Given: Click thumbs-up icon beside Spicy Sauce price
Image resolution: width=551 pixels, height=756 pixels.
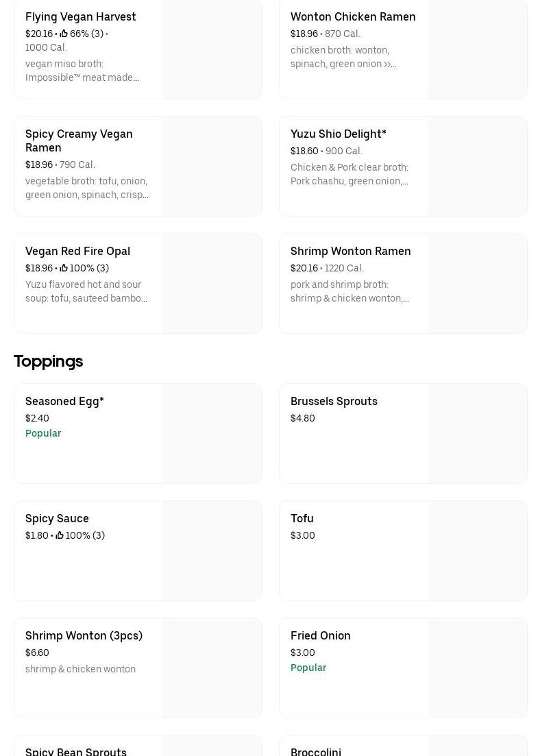Looking at the screenshot, I should [60, 535].
